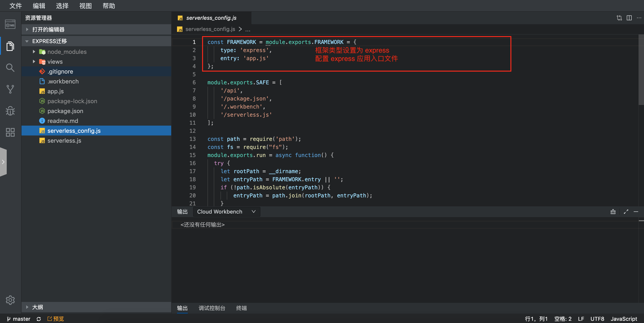644x323 pixels.
Task: Click the 预览 preview link in status bar
Action: [x=56, y=319]
